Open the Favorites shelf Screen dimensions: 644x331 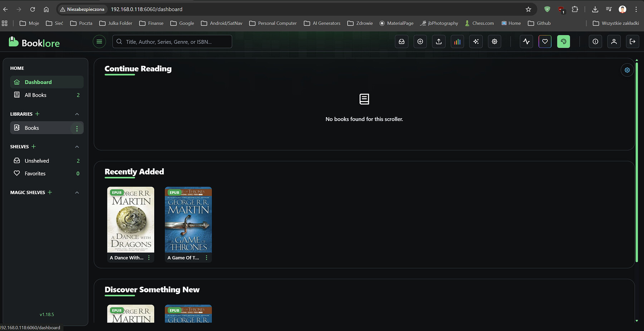click(35, 173)
